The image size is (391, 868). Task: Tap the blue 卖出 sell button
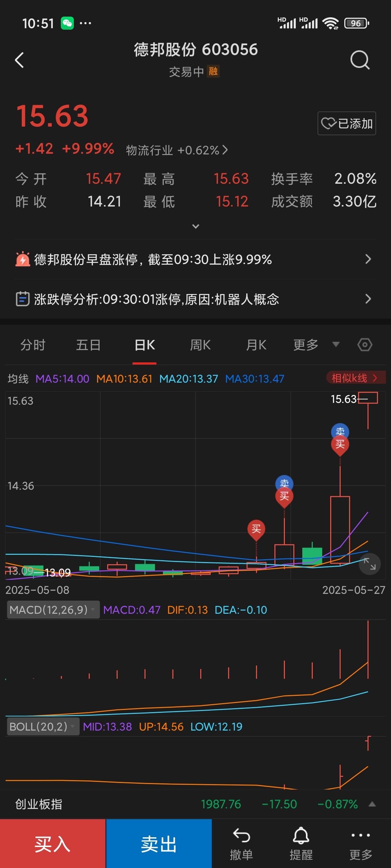click(159, 844)
